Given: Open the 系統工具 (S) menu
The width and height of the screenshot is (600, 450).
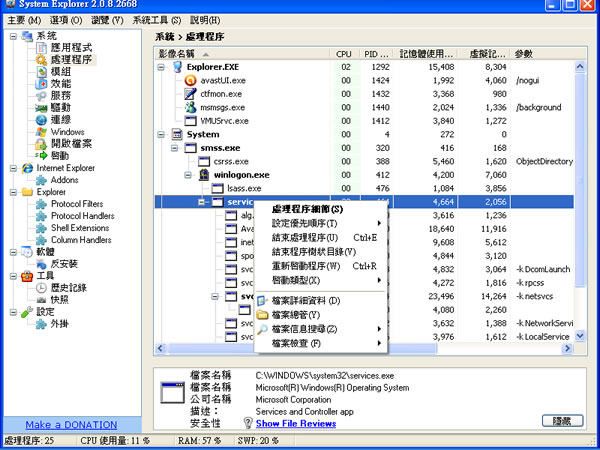Looking at the screenshot, I should coord(157,20).
